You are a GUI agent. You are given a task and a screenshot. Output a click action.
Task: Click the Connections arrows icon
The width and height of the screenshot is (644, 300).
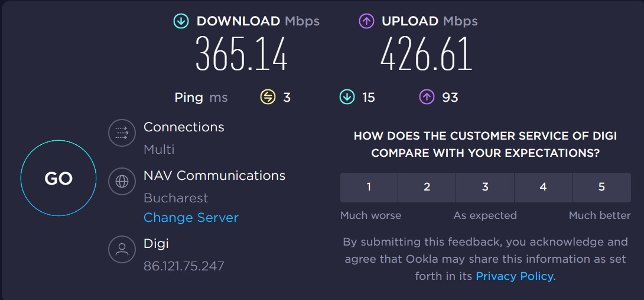[122, 133]
